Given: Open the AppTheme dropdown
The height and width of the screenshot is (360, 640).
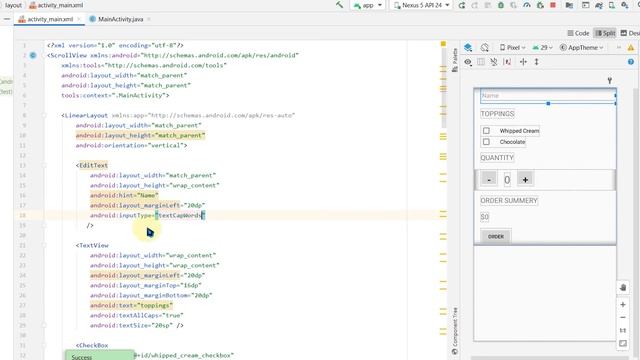Looking at the screenshot, I should point(581,48).
